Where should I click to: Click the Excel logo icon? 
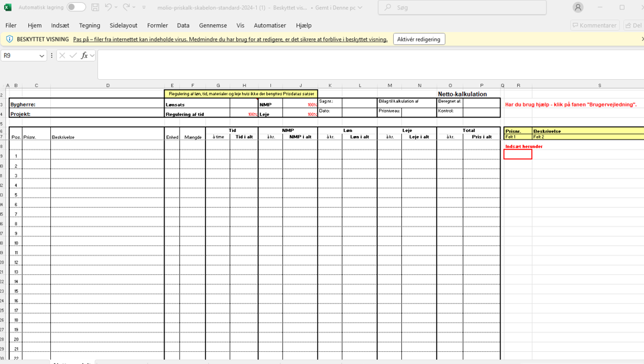[7, 7]
